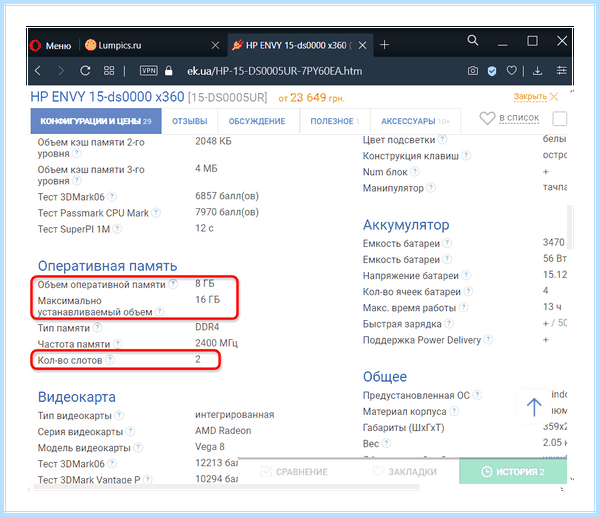This screenshot has height=517, width=600.
Task: Click the Аккумулятор section heading
Action: click(406, 225)
